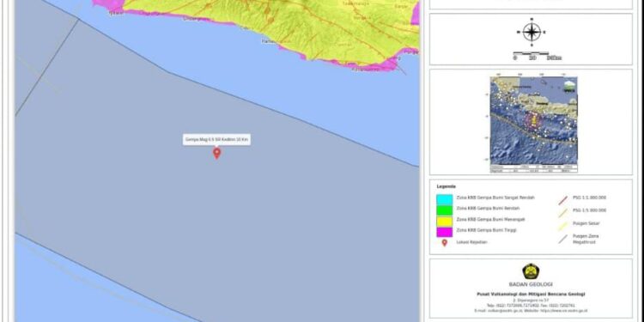Click the cyan Sangat Rendah legend swatch

click(x=445, y=199)
